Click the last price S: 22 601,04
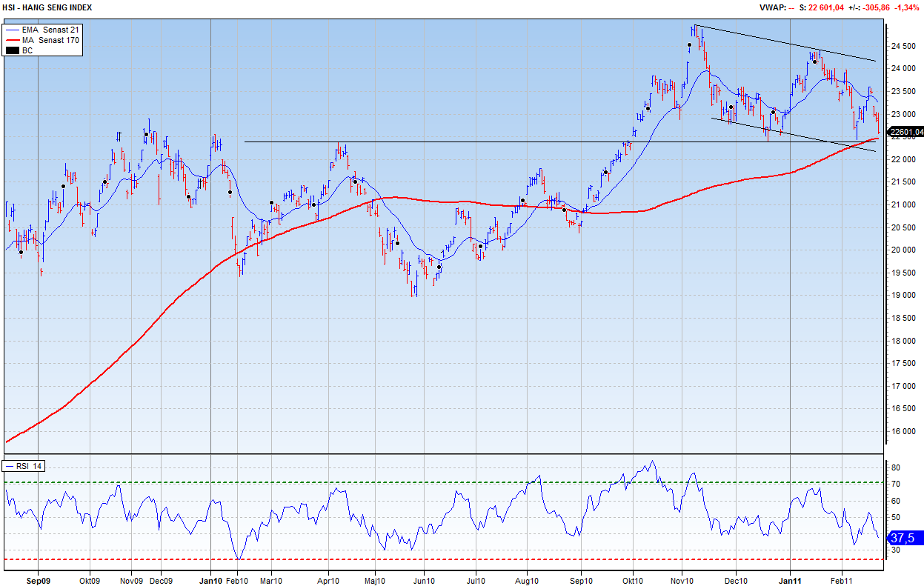Screen dimensions: 924x586 click(822, 7)
